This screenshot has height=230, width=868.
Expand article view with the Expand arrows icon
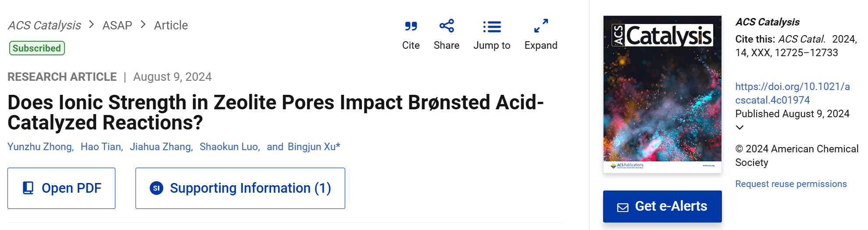(541, 26)
